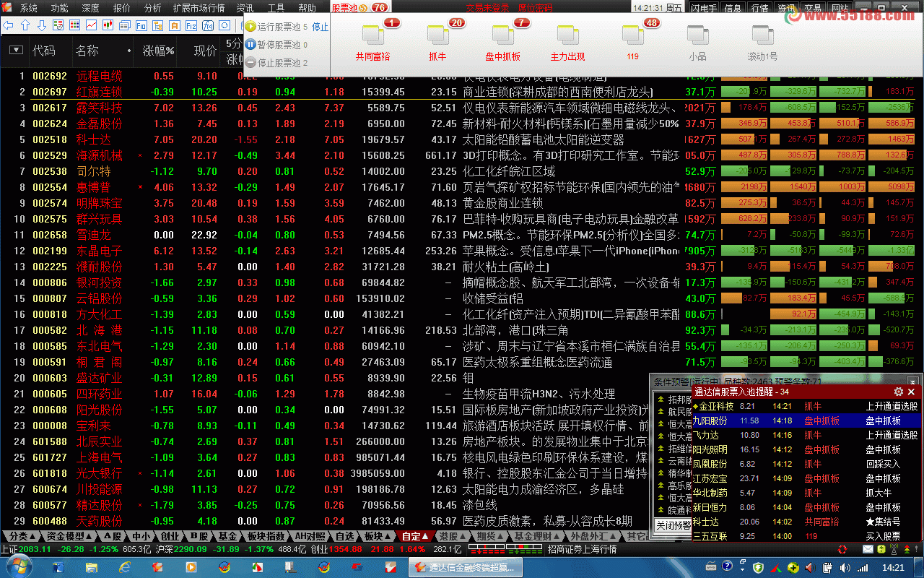
Task: Click the 交易 button at top right
Action: point(813,8)
